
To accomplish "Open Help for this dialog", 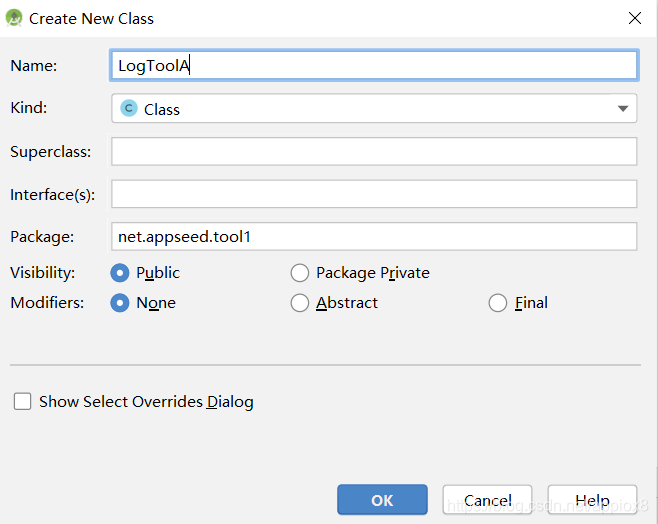I will tap(592, 500).
